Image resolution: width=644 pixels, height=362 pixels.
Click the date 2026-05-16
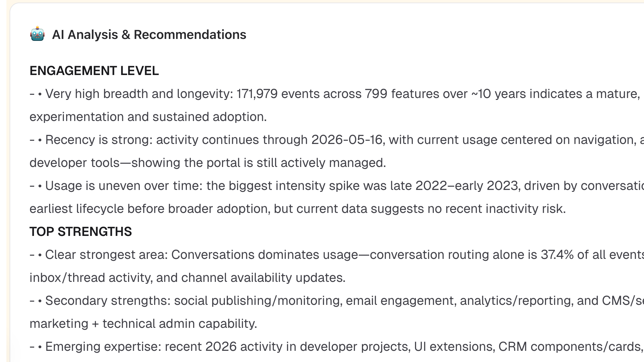(x=347, y=140)
